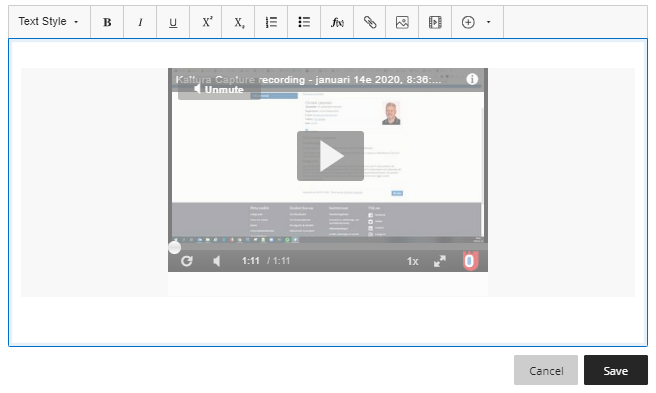656x393 pixels.
Task: Unmute the video via Unmute button
Action: point(219,89)
